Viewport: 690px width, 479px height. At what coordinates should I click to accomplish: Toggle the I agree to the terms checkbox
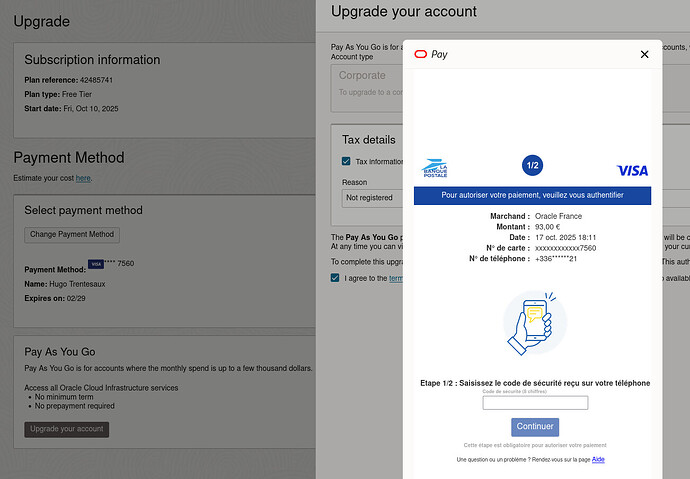(336, 278)
